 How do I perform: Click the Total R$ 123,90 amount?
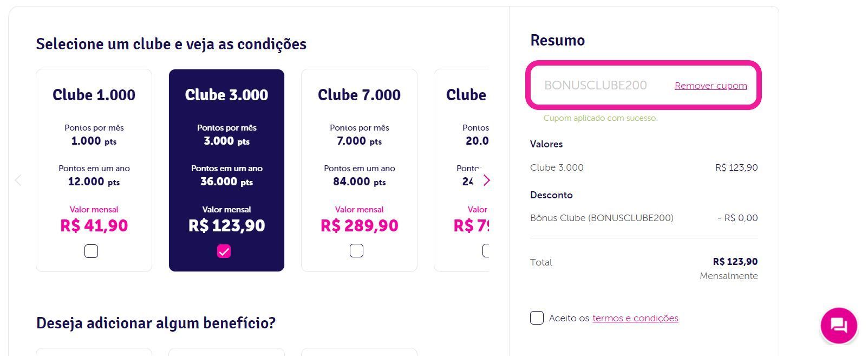pos(735,262)
